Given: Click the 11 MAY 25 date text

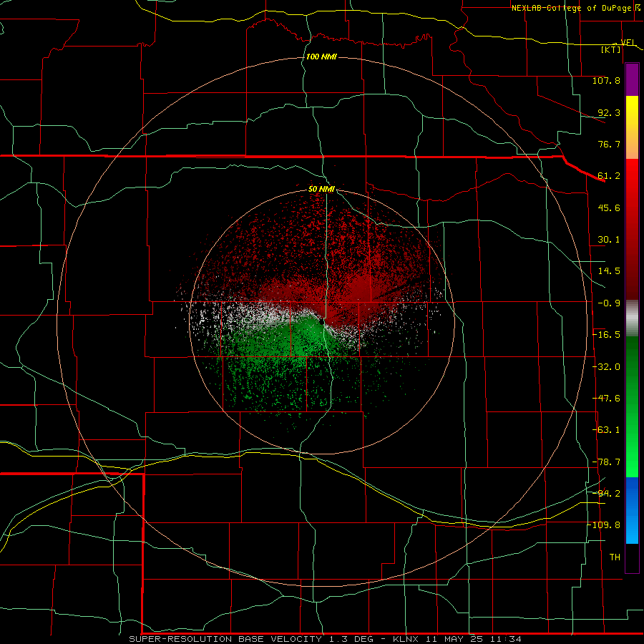Looking at the screenshot, I should point(454,639).
